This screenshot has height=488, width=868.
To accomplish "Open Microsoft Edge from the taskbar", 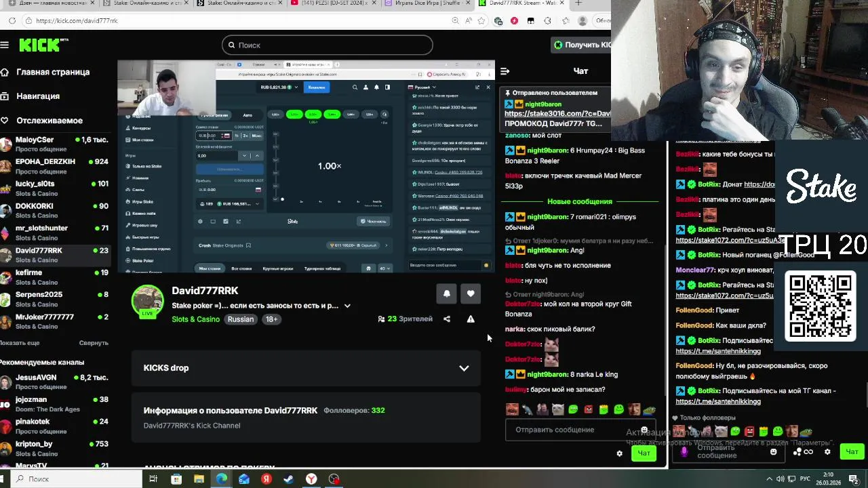I will pos(222,479).
